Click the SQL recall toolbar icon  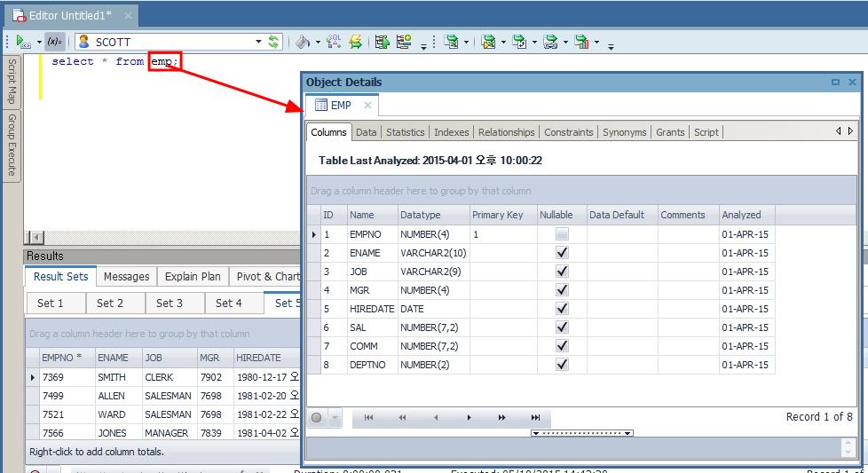tap(334, 42)
